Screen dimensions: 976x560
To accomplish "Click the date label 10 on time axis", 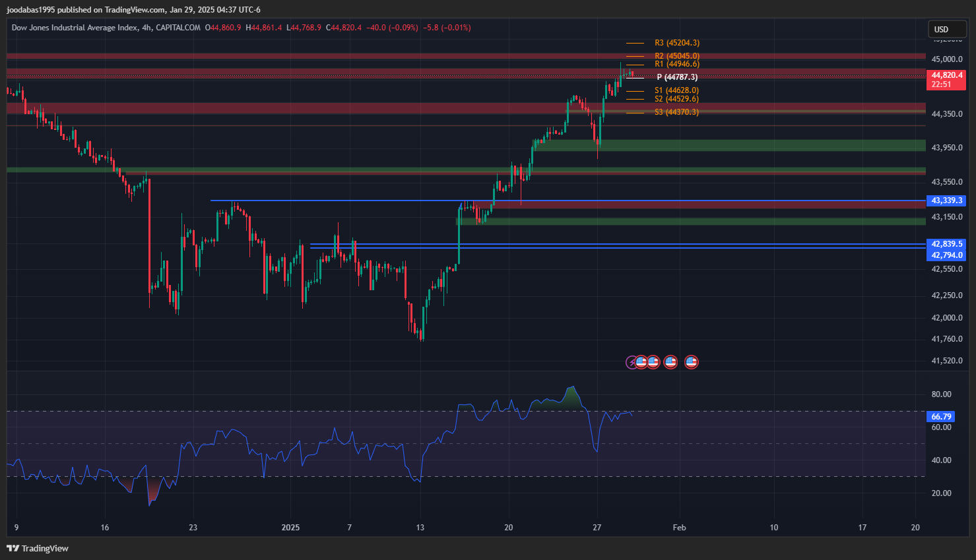I will pos(774,528).
